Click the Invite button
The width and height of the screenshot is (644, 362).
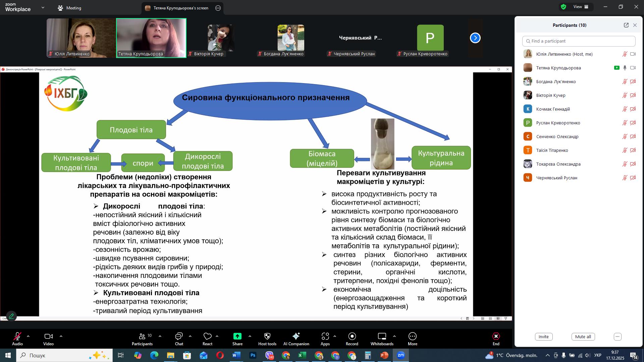[543, 337]
